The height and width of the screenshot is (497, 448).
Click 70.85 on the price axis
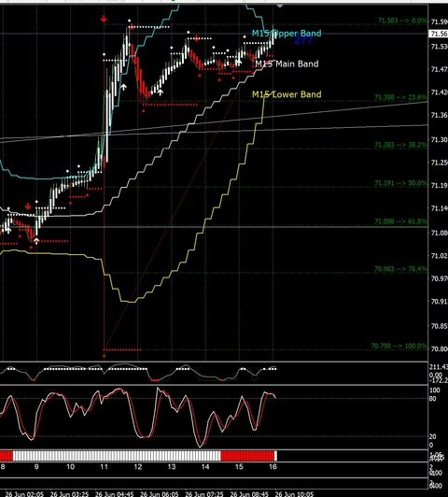[x=440, y=325]
